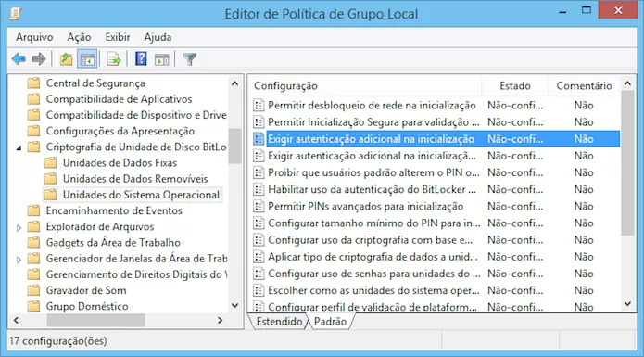Screen dimensions: 644x357
Task: Expand the Explorador de Arquivos folder
Action: coord(19,227)
